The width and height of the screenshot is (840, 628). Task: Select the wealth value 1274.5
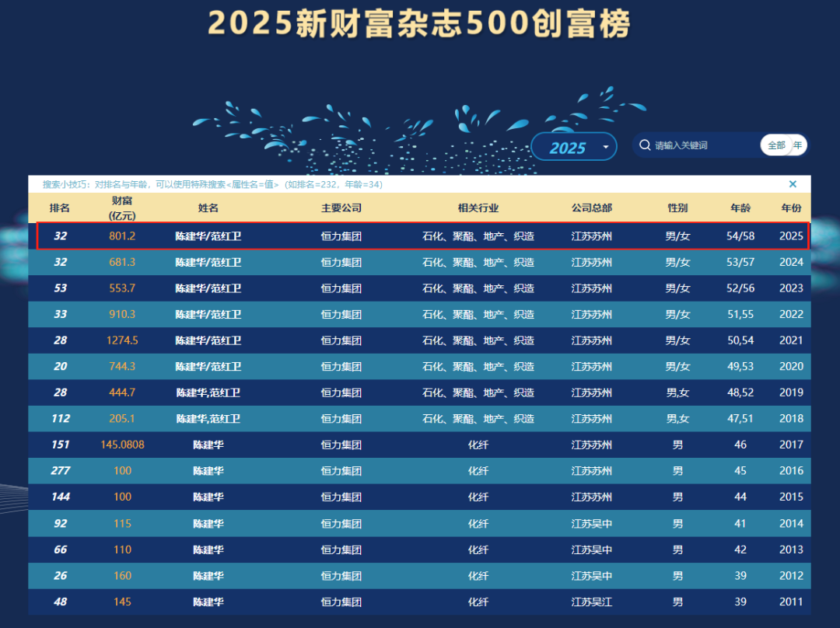[122, 340]
